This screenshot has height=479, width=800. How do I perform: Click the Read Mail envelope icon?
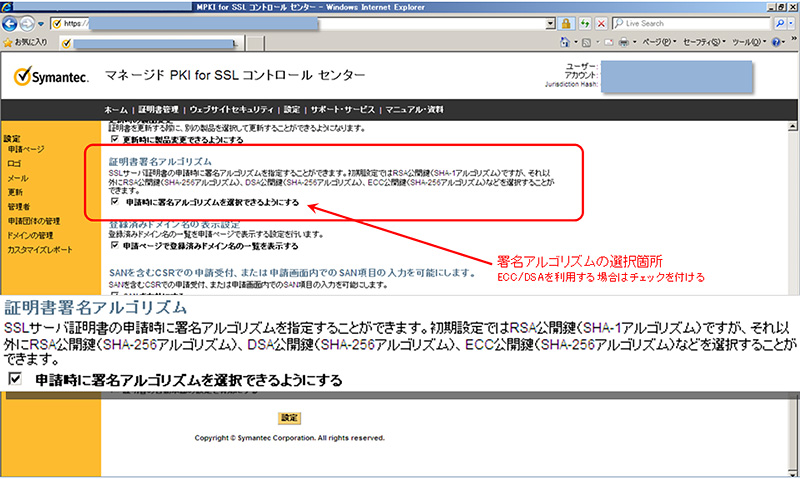tap(608, 42)
